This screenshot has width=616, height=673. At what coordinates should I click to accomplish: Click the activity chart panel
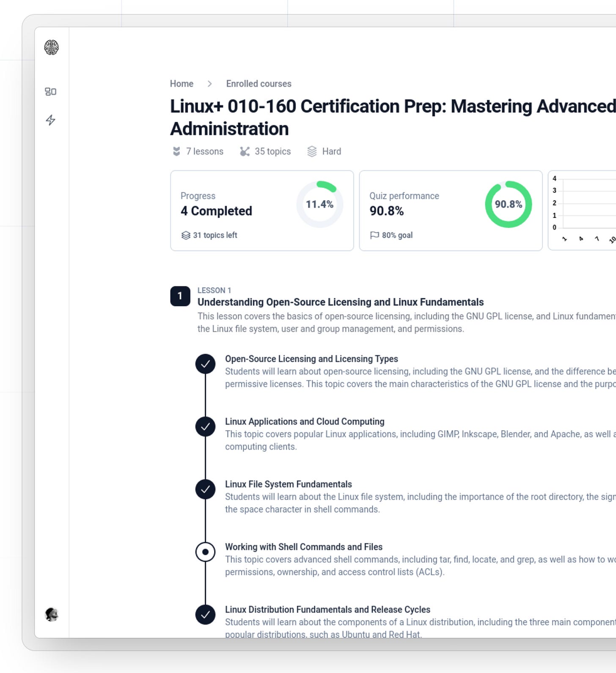pyautogui.click(x=582, y=211)
